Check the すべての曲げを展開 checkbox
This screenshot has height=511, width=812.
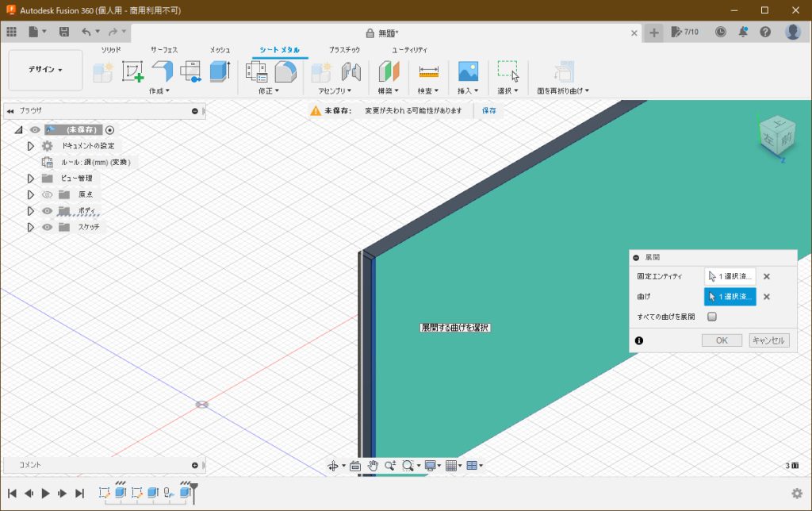coord(712,317)
